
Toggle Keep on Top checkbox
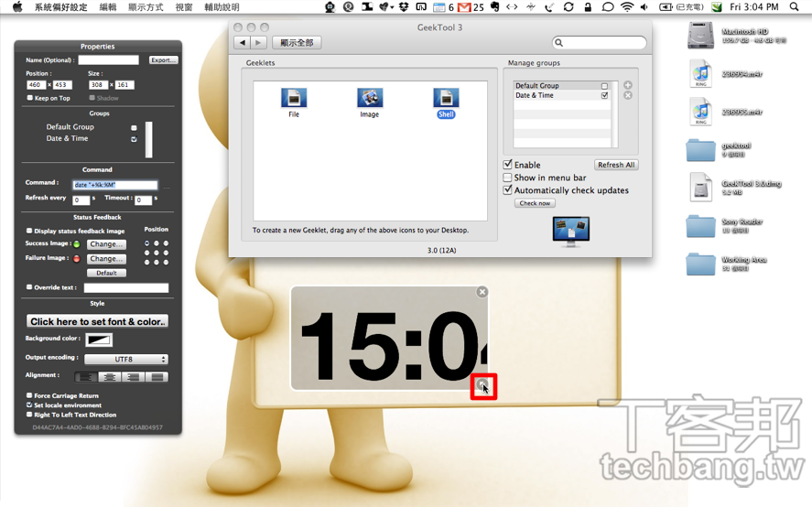30,98
